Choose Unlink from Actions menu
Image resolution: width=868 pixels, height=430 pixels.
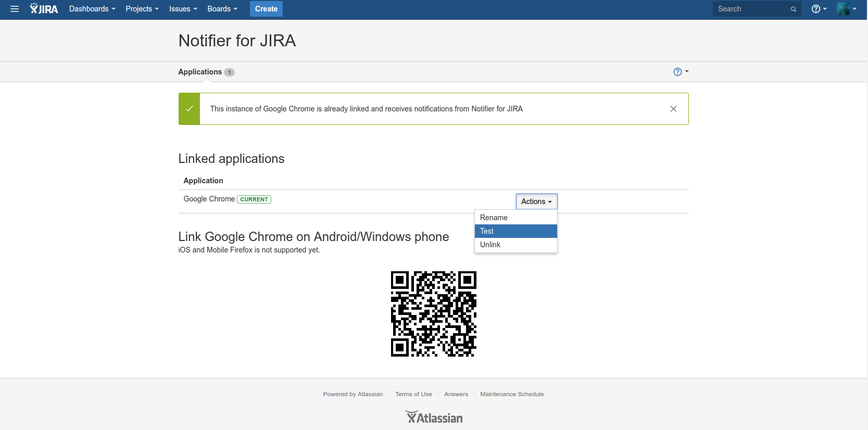[x=516, y=245]
